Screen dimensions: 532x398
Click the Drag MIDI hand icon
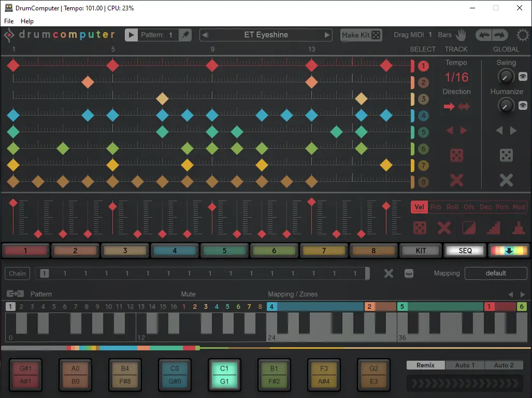(461, 35)
